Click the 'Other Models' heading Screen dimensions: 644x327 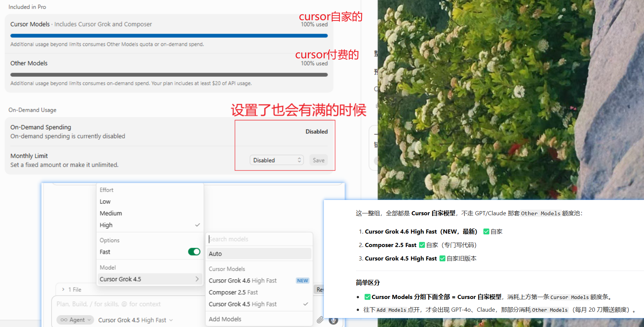[29, 63]
